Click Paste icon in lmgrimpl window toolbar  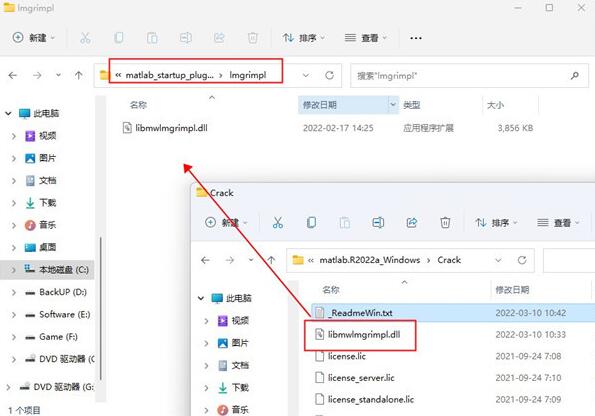[x=152, y=38]
